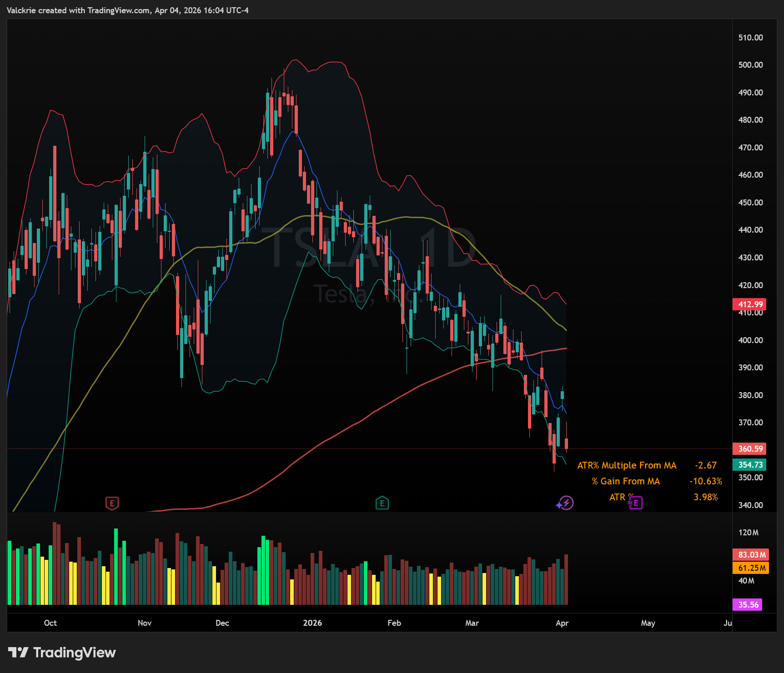The height and width of the screenshot is (673, 784).
Task: Click the 460.00 price axis label
Action: click(x=751, y=175)
